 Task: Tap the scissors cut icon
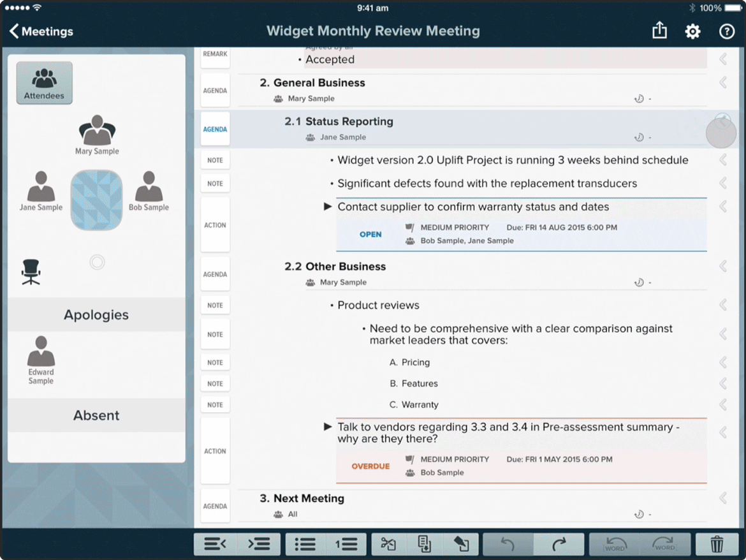388,544
